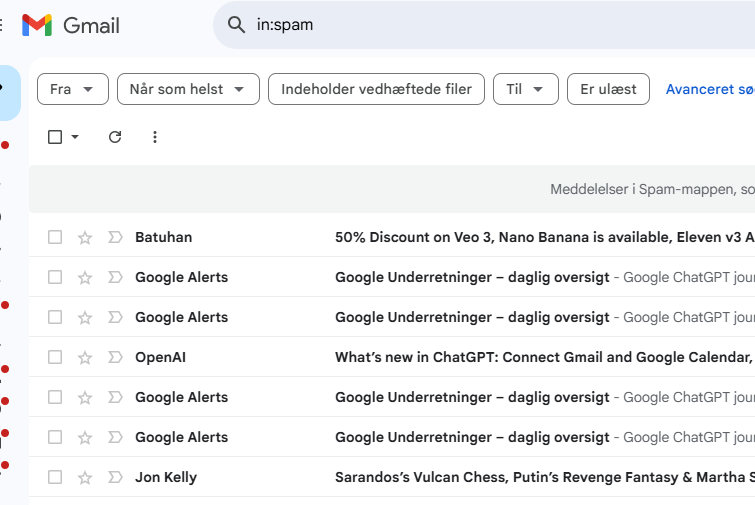Click the search field containing in:spam

(480, 25)
